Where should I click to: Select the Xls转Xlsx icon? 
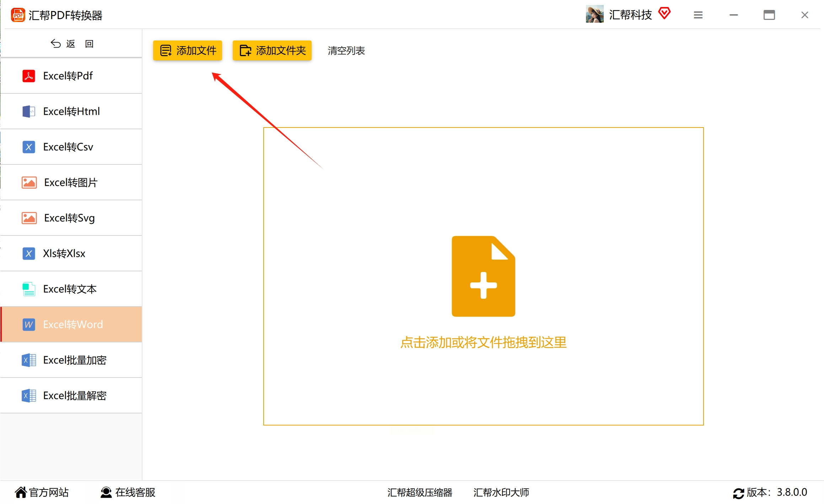pyautogui.click(x=29, y=254)
